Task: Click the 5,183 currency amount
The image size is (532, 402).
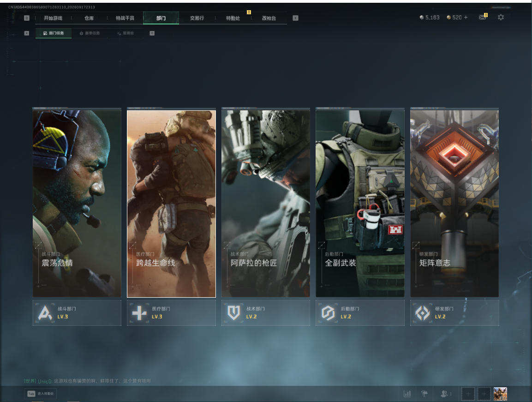Action: coord(432,18)
